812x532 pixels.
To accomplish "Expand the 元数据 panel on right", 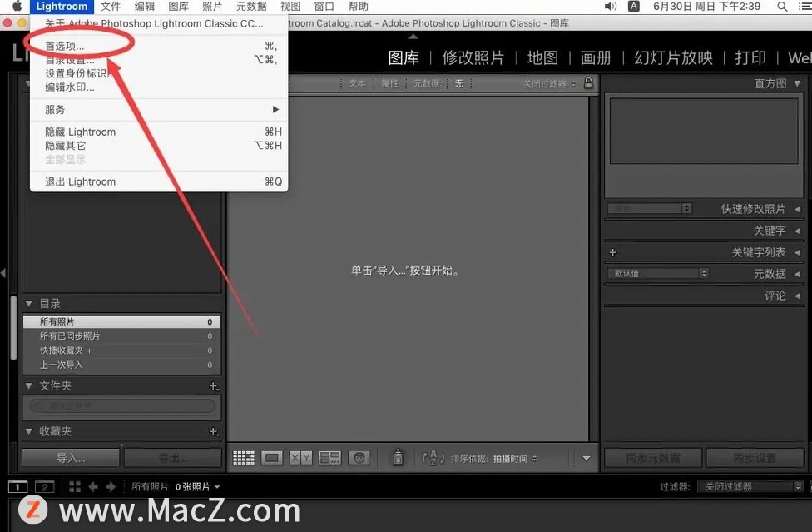I will click(x=798, y=274).
